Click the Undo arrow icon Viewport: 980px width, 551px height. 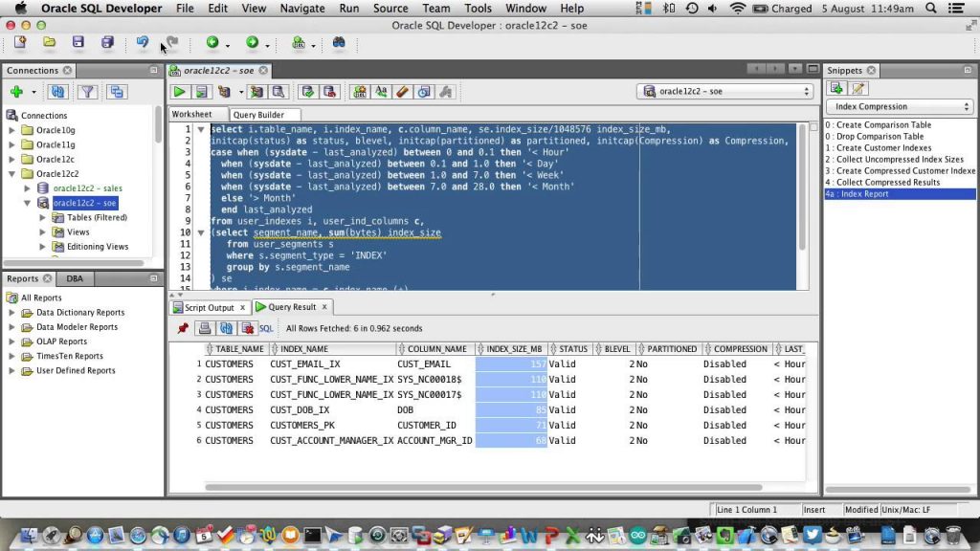[x=143, y=42]
